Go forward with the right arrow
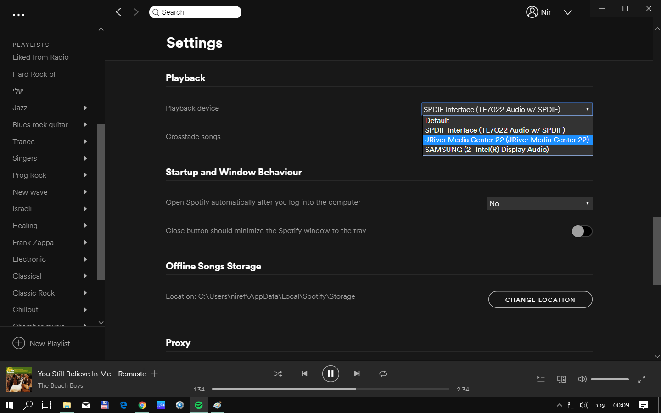Image resolution: width=661 pixels, height=413 pixels. [x=136, y=12]
